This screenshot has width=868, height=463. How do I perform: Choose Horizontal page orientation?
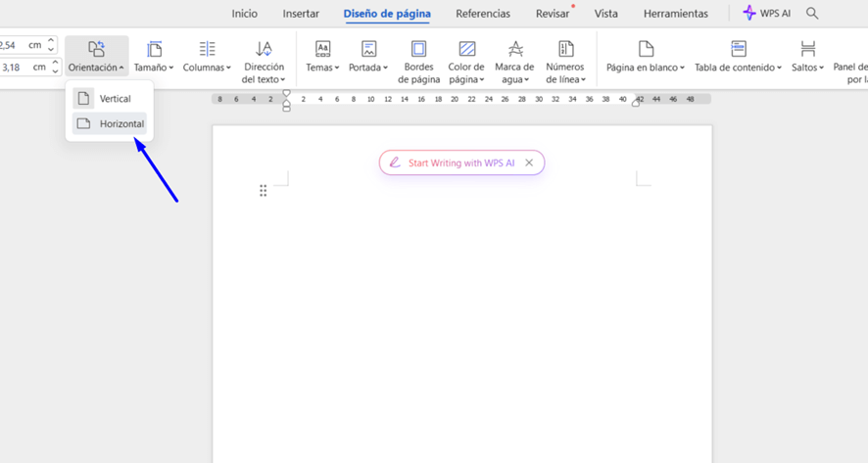point(110,124)
